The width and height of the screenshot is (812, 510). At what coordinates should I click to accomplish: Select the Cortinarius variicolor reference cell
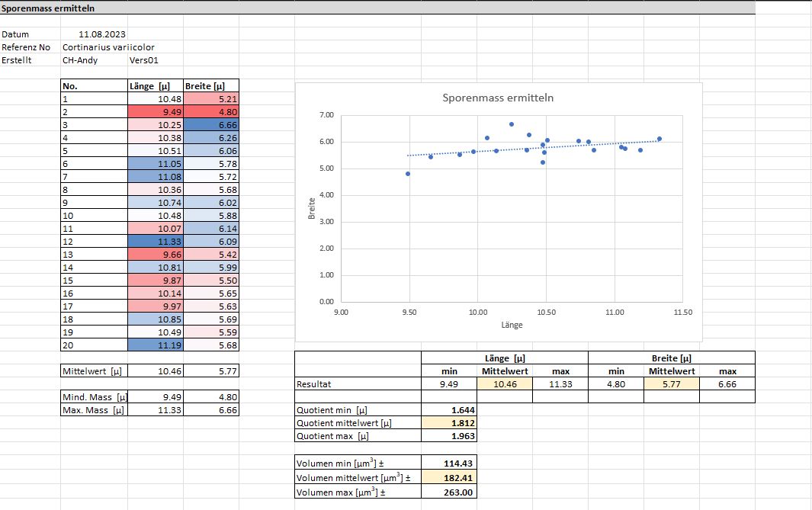(108, 47)
